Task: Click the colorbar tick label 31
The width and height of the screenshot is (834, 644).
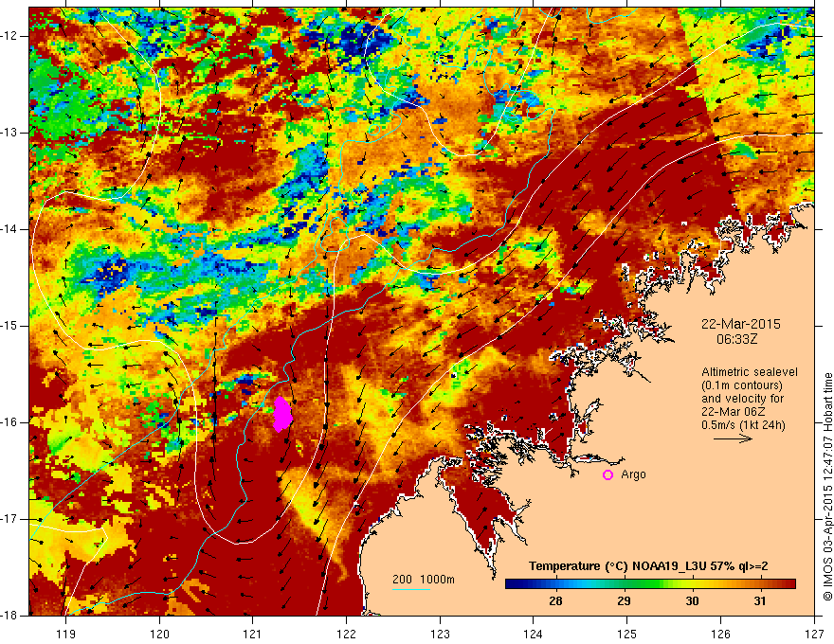Action: pyautogui.click(x=759, y=601)
